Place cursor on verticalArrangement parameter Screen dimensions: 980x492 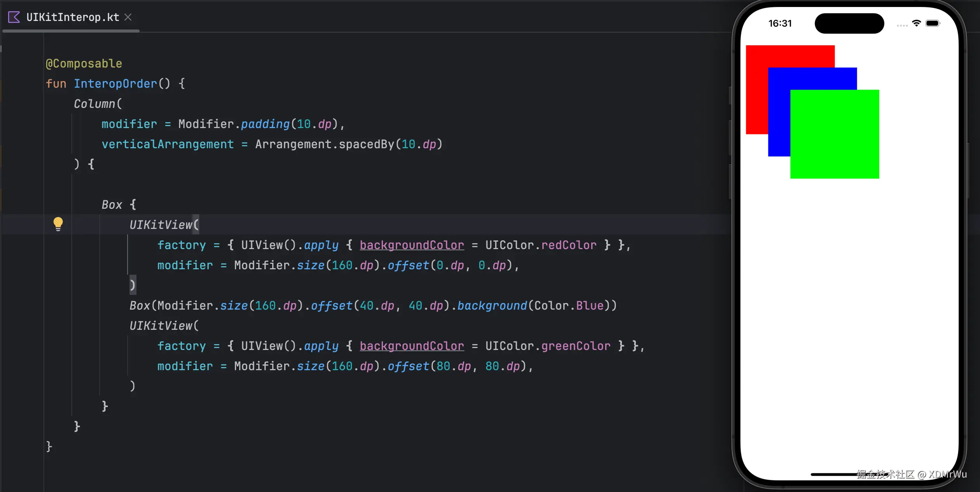(x=167, y=144)
